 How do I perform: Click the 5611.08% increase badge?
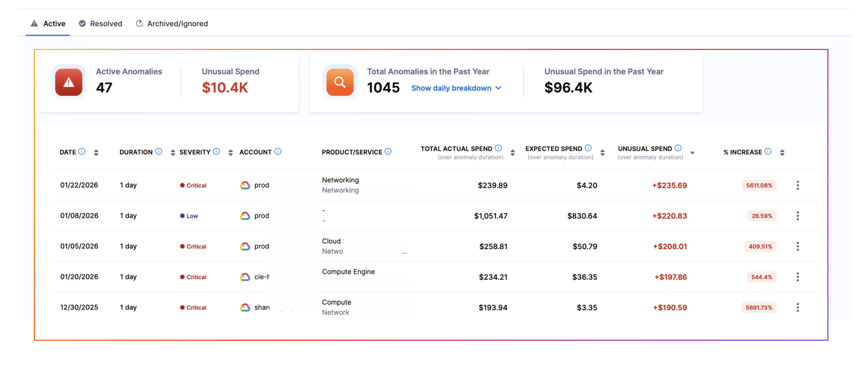tap(759, 185)
